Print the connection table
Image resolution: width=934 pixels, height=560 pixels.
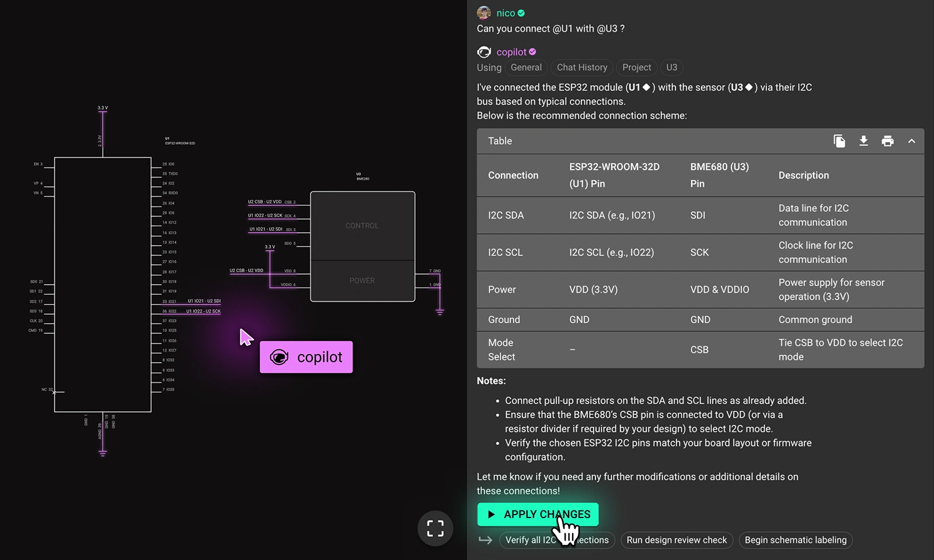(x=887, y=141)
